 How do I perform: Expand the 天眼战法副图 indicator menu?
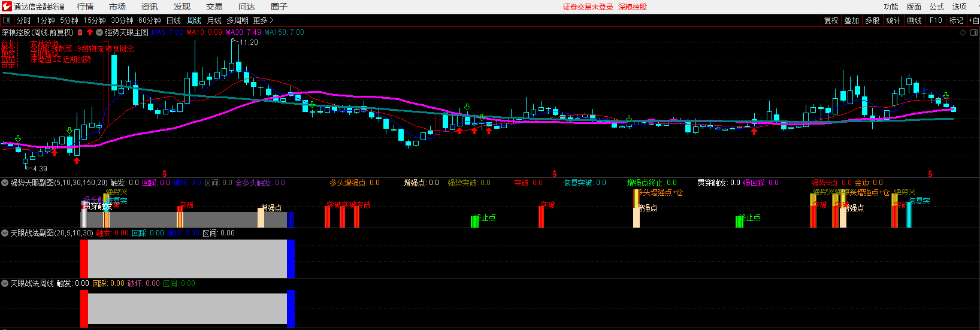point(5,233)
